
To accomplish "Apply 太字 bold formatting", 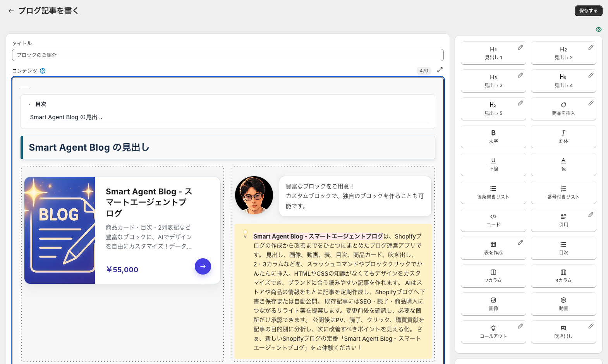I will click(x=493, y=137).
